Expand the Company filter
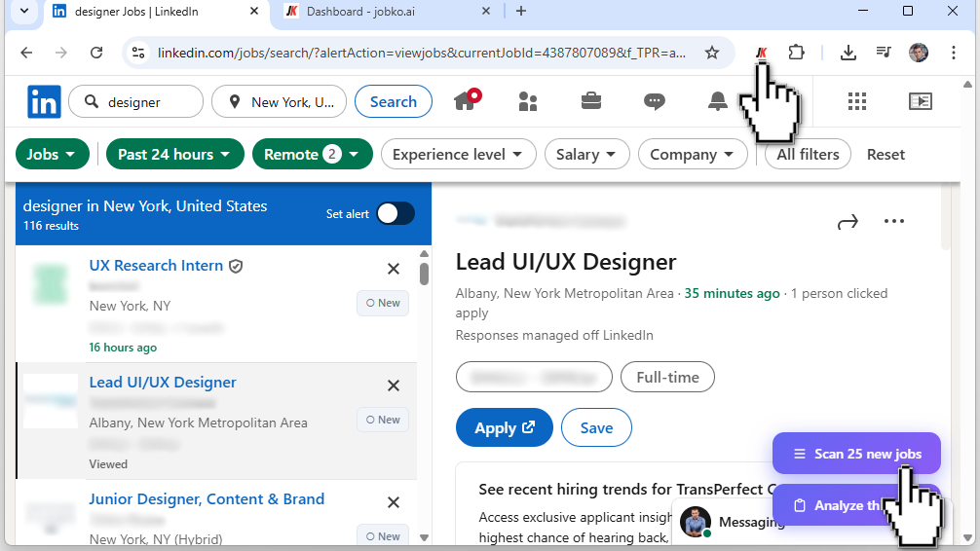Viewport: 980px width, 551px height. [x=693, y=155]
